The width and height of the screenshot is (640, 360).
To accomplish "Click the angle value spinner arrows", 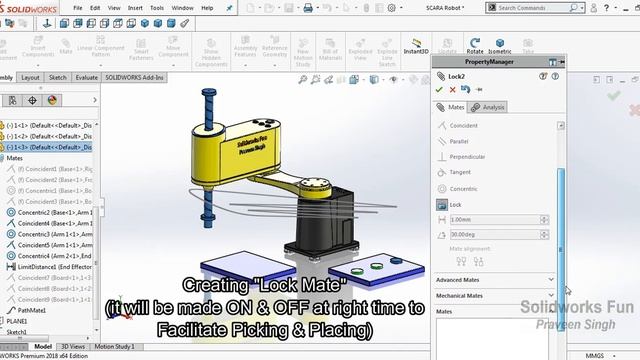I will [x=544, y=235].
